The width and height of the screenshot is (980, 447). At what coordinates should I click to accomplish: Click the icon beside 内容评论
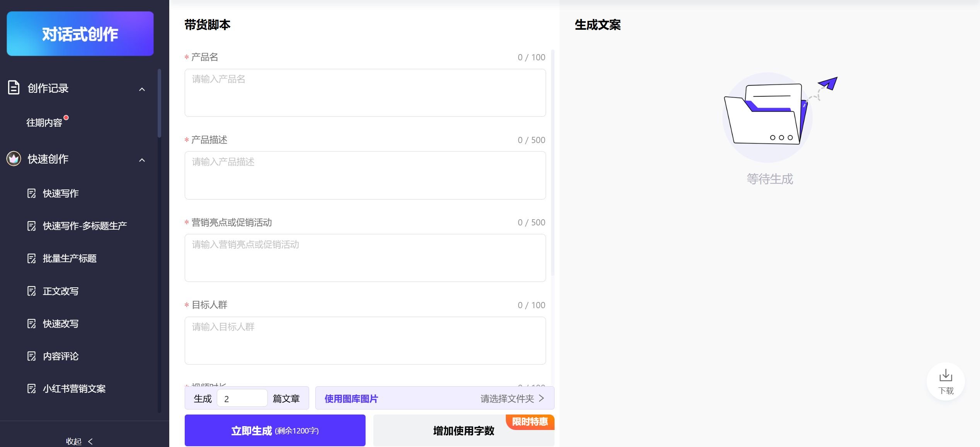(32, 356)
